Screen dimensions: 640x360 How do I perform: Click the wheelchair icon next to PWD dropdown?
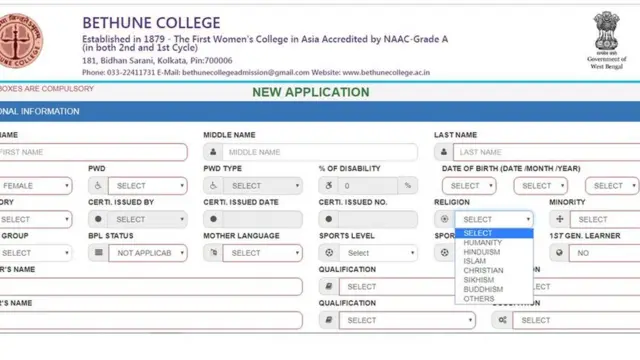click(98, 186)
